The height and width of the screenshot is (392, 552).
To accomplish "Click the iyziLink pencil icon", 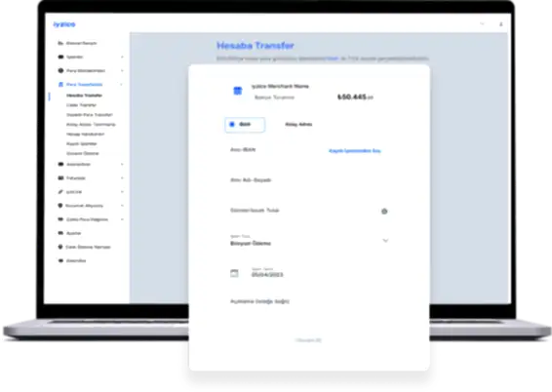I will coord(60,192).
